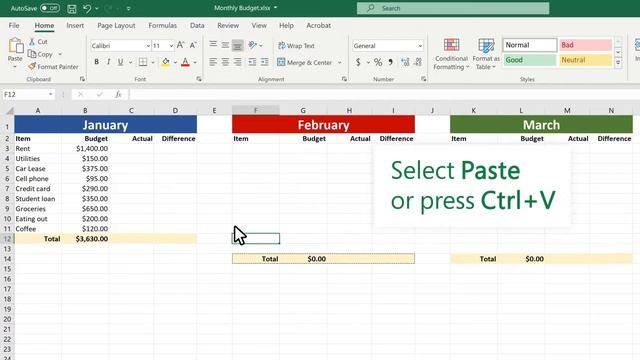The height and width of the screenshot is (360, 640).
Task: Expand the Copy options arrow
Action: (60, 54)
